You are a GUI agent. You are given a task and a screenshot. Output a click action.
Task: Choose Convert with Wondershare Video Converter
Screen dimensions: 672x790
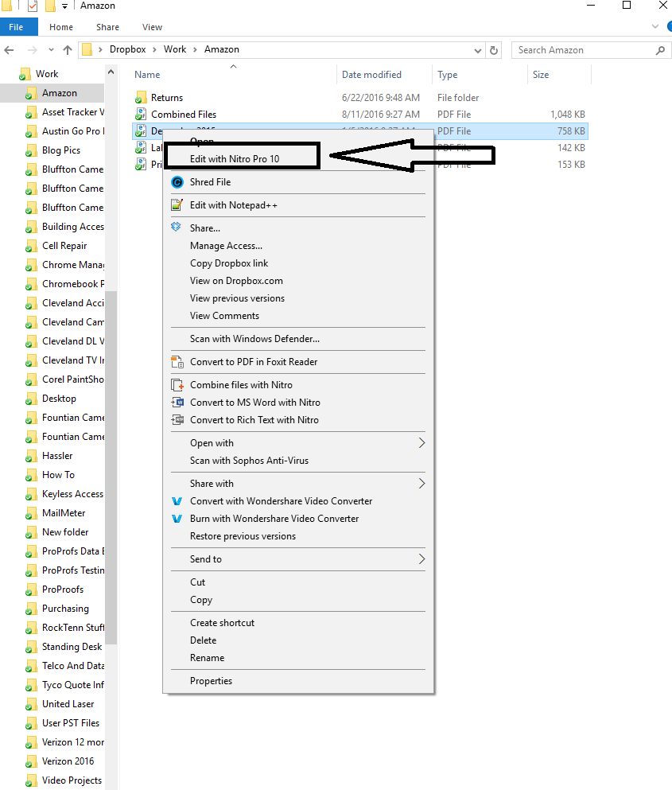tap(281, 501)
